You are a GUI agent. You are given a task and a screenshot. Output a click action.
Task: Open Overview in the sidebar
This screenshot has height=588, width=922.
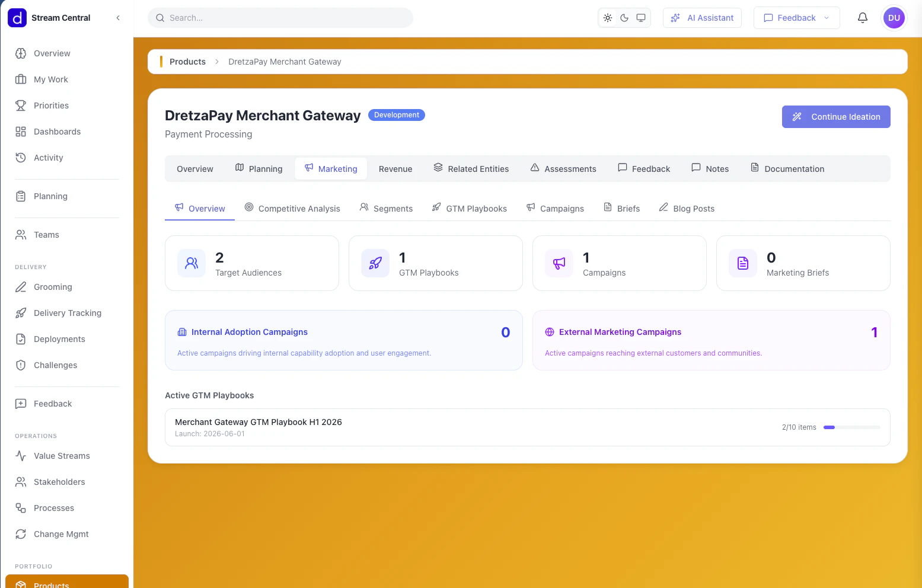(x=66, y=53)
